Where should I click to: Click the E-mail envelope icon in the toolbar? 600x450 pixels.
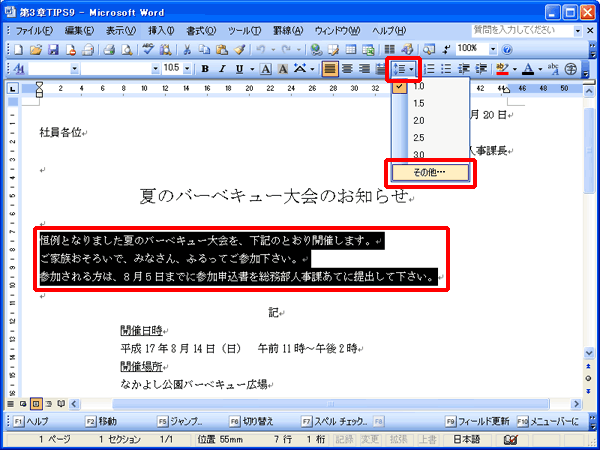tap(88, 49)
